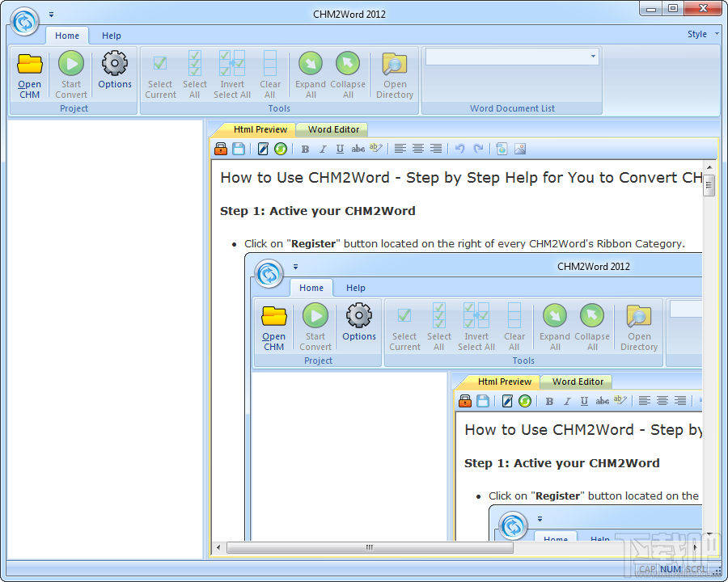This screenshot has height=582, width=728.
Task: Click the horizontal scrollbar right arrow
Action: (x=695, y=547)
